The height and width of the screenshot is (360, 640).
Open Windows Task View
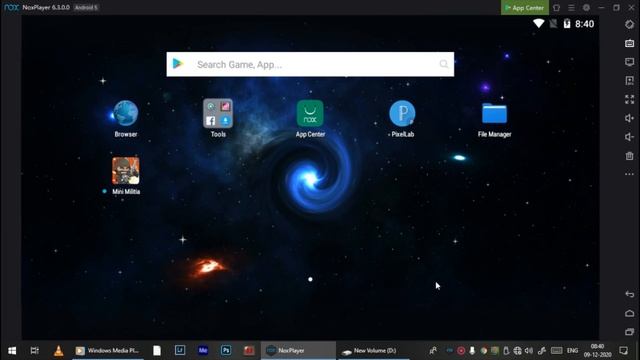[35, 351]
